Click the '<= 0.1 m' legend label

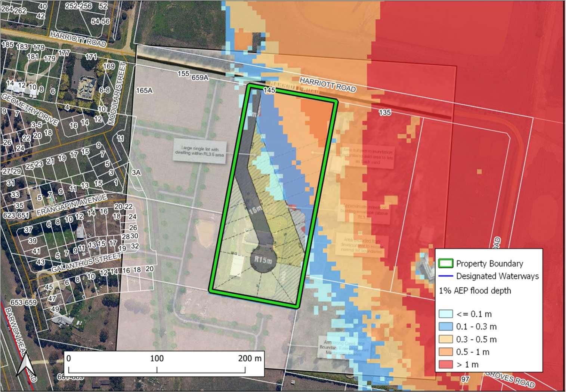(x=474, y=314)
